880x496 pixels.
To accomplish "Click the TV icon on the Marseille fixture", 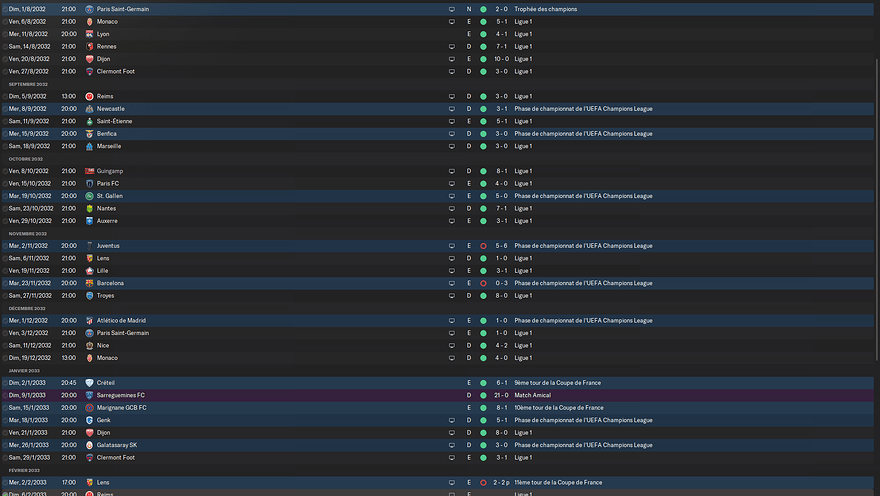I will coord(451,146).
